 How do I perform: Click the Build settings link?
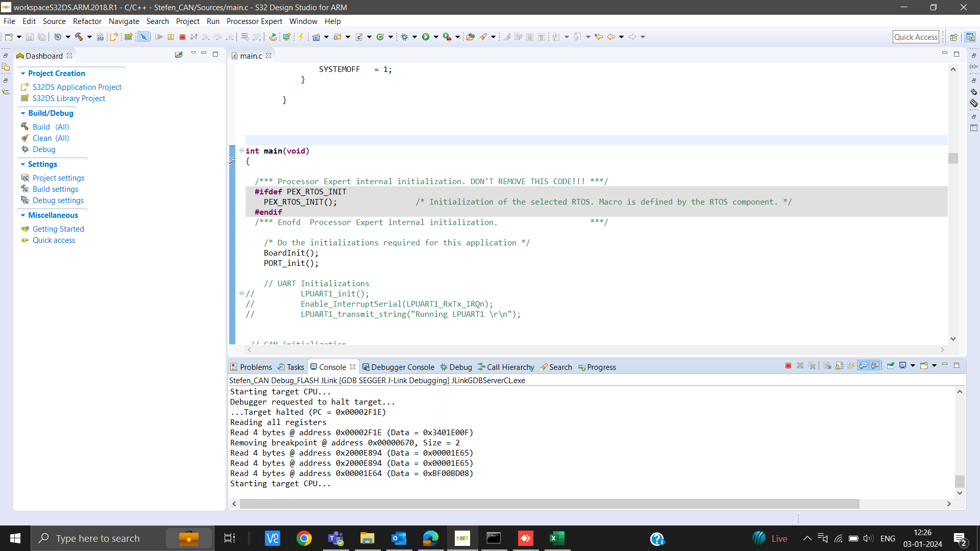[55, 189]
